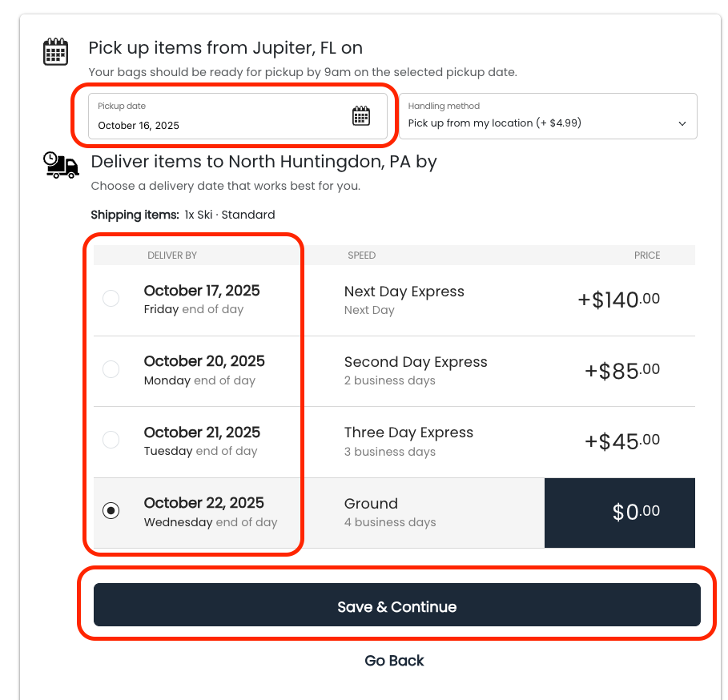Click the DELIVER BY column header
The width and height of the screenshot is (728, 700).
click(x=172, y=255)
